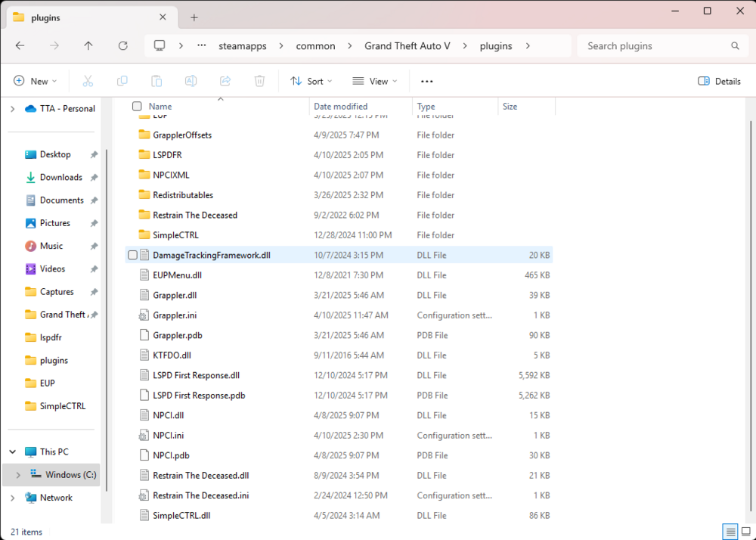
Task: Click the Search plugins input box
Action: [x=658, y=45]
